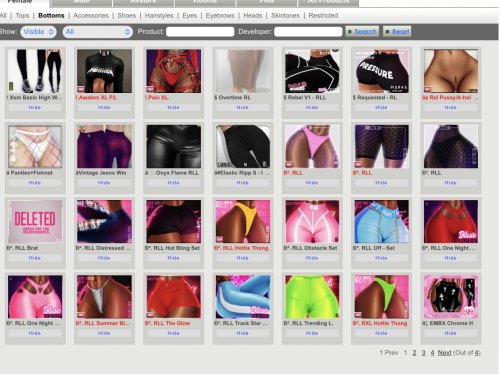Expand the All filter dropdown
The height and width of the screenshot is (378, 500).
coord(98,32)
